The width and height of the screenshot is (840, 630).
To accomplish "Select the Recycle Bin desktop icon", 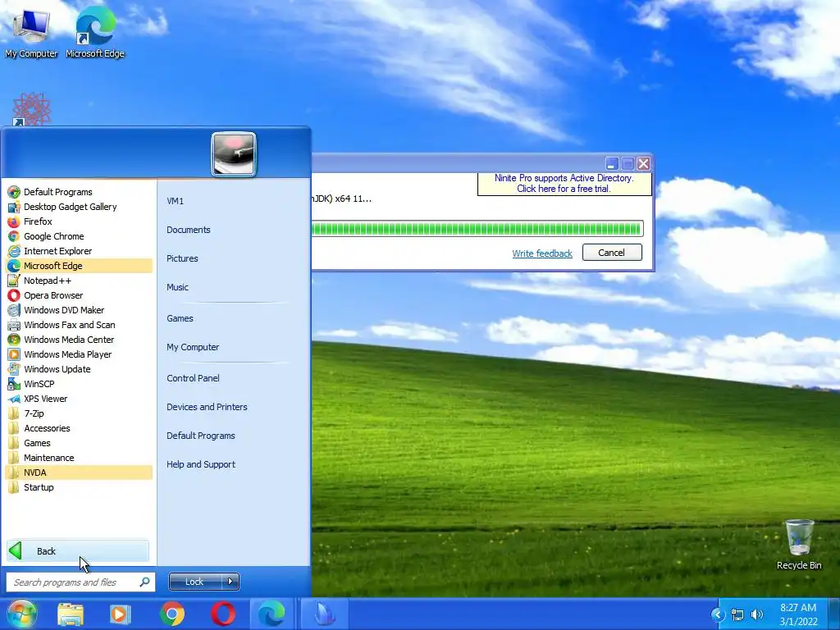I will [x=799, y=545].
